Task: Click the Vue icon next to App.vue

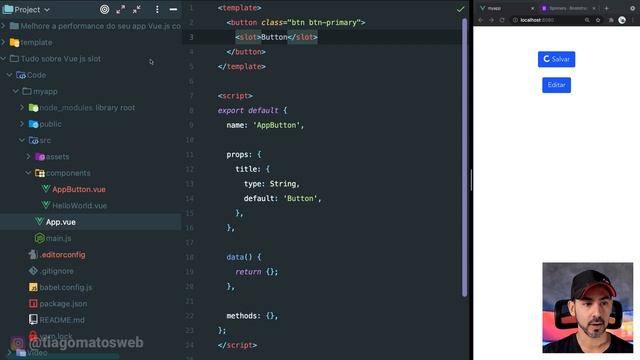Action: 39,222
